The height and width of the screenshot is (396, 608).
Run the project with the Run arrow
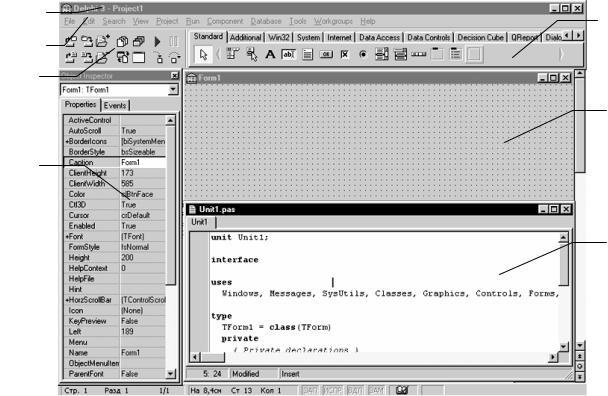point(157,41)
